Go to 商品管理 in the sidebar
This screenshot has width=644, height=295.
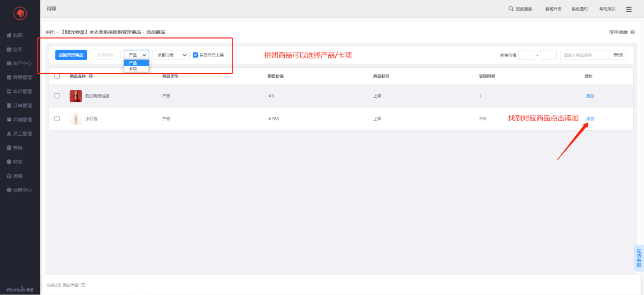click(x=20, y=77)
